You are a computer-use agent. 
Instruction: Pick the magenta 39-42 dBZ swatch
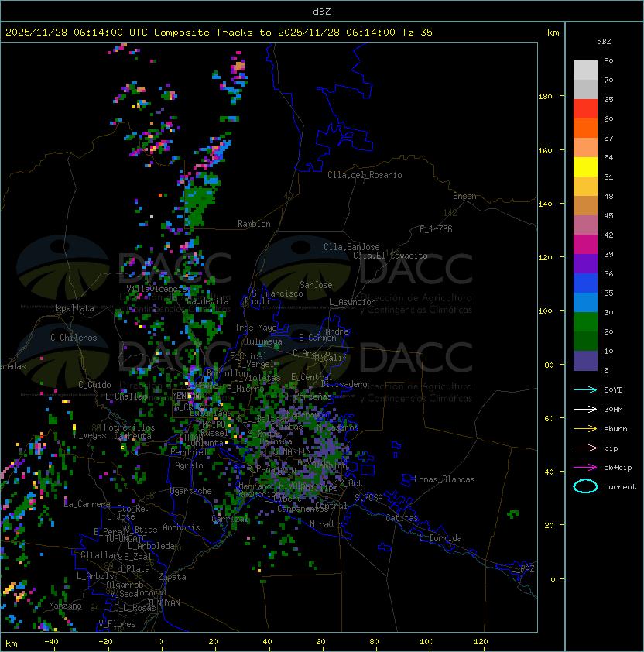[x=585, y=245]
